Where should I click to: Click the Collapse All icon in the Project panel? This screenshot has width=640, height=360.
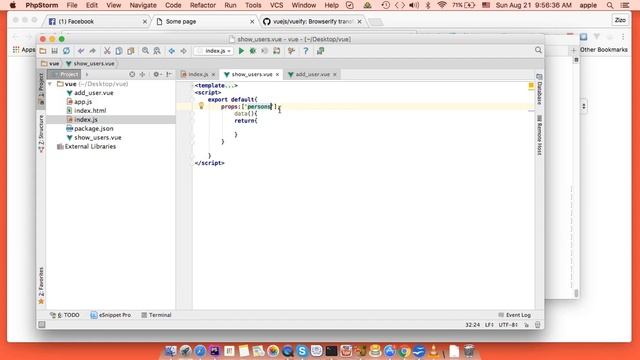142,74
